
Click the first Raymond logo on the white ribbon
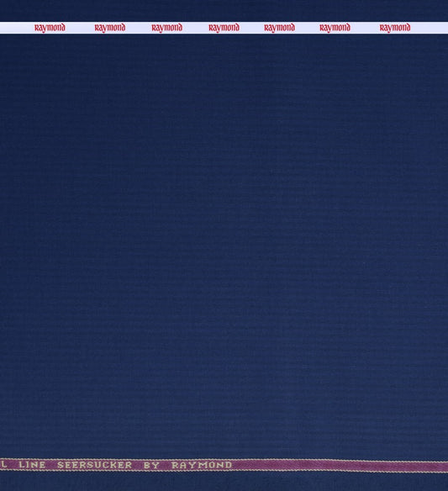tap(50, 28)
